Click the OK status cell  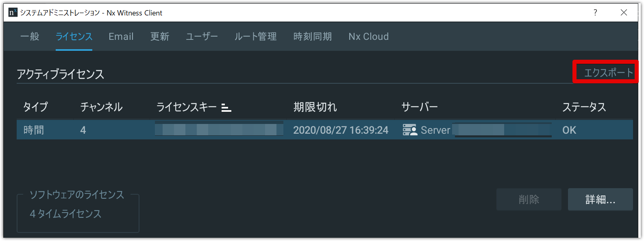[x=569, y=130]
